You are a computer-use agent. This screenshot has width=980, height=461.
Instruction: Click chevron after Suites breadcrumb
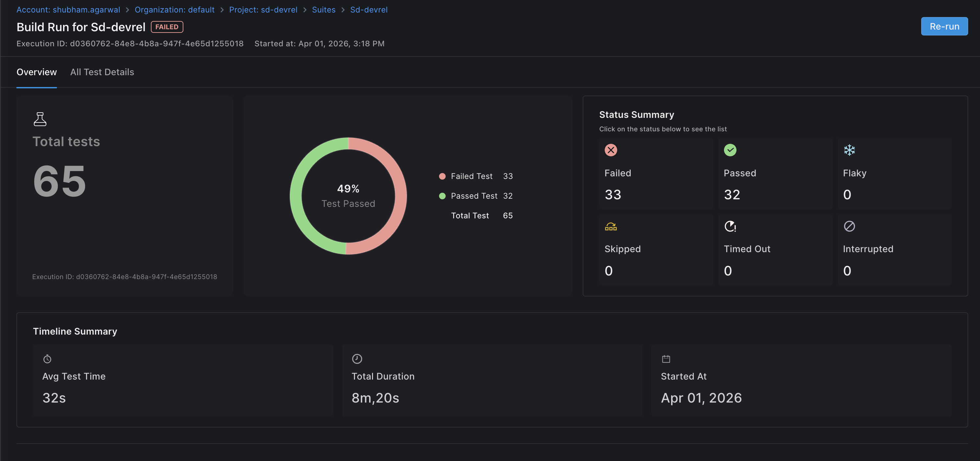[343, 10]
